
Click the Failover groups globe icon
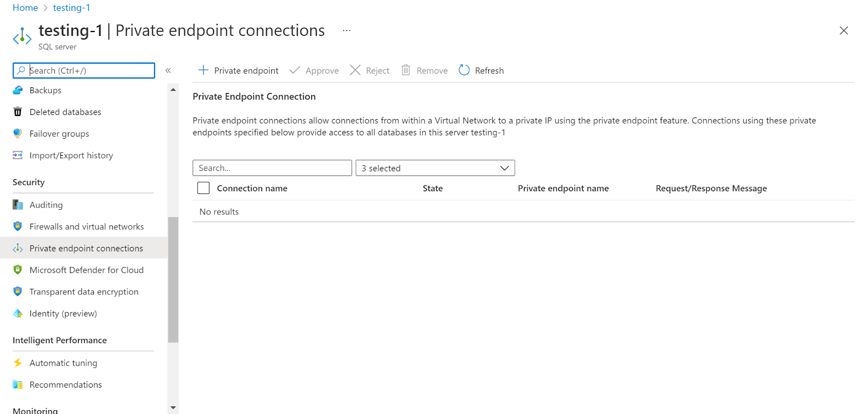pyautogui.click(x=18, y=133)
